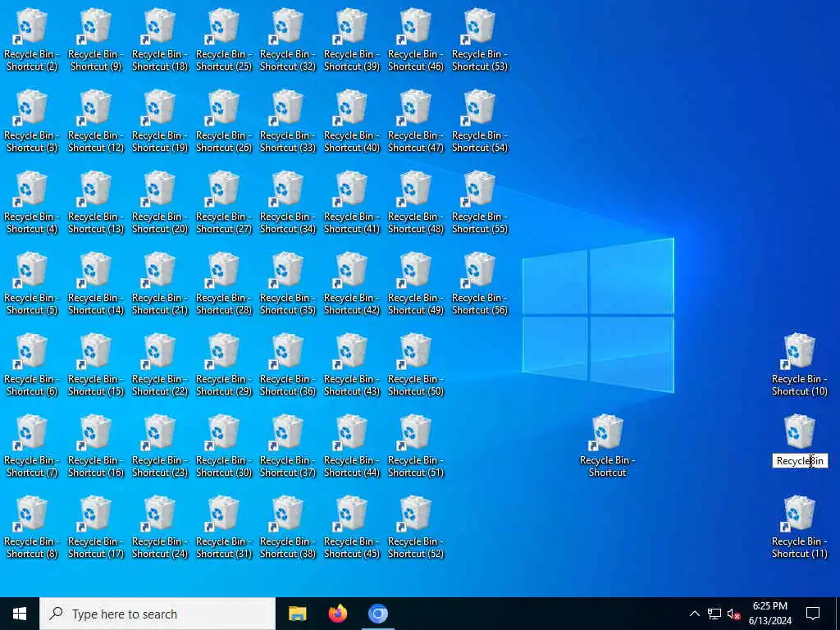Show hidden system tray icons
The width and height of the screenshot is (840, 630).
[694, 614]
